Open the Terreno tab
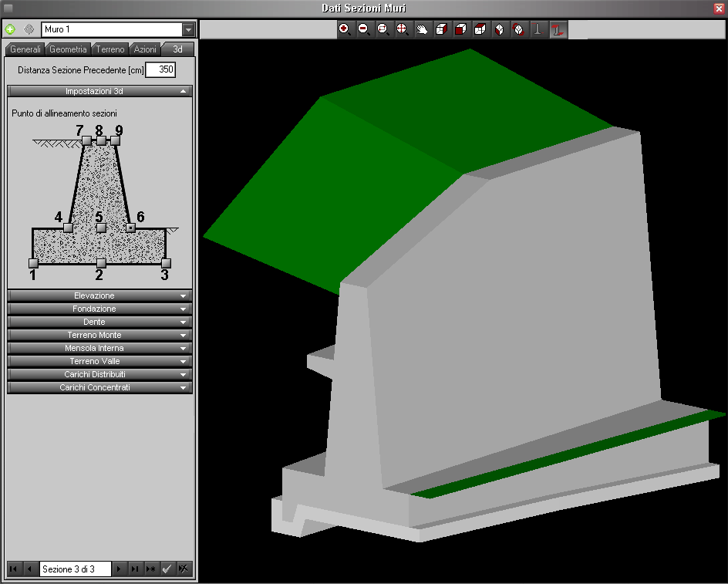The image size is (728, 584). (110, 49)
